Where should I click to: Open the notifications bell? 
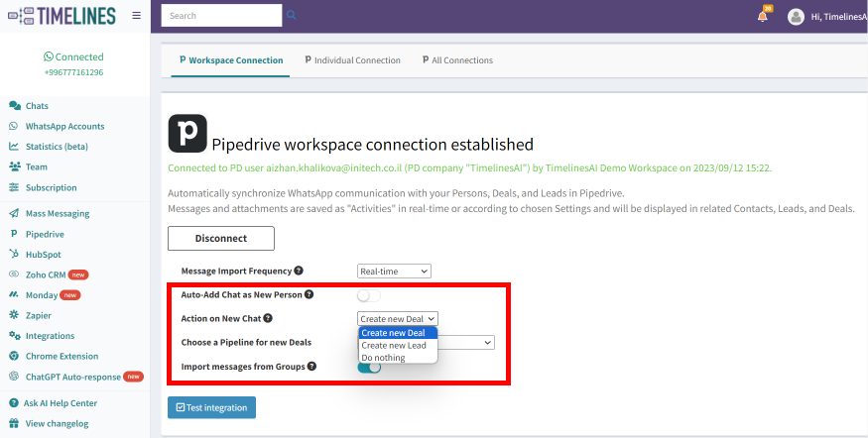763,16
